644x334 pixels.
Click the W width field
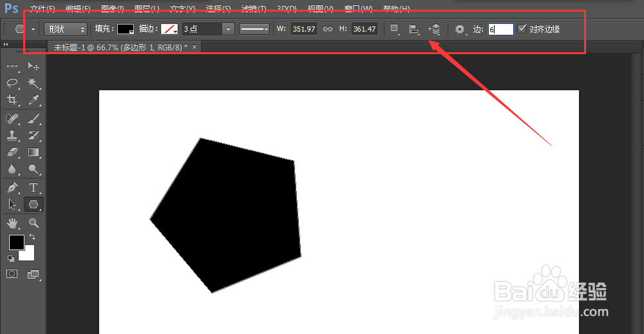pyautogui.click(x=304, y=29)
